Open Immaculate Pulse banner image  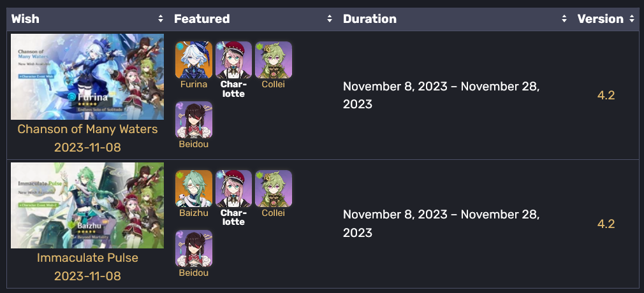87,205
